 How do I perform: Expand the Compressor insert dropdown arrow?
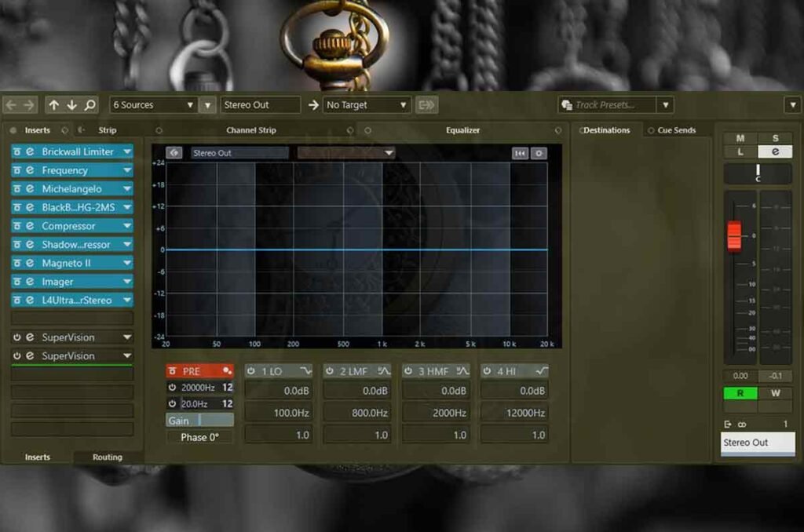(126, 226)
